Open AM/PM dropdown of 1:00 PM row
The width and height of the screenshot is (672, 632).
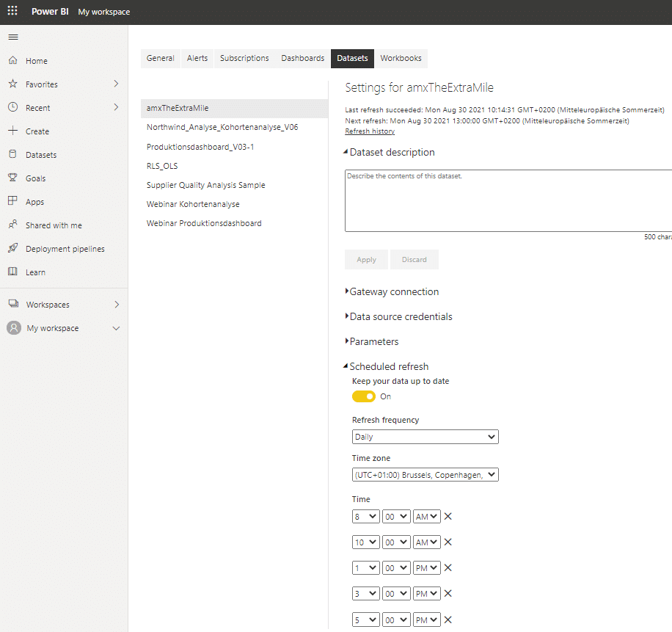click(427, 568)
